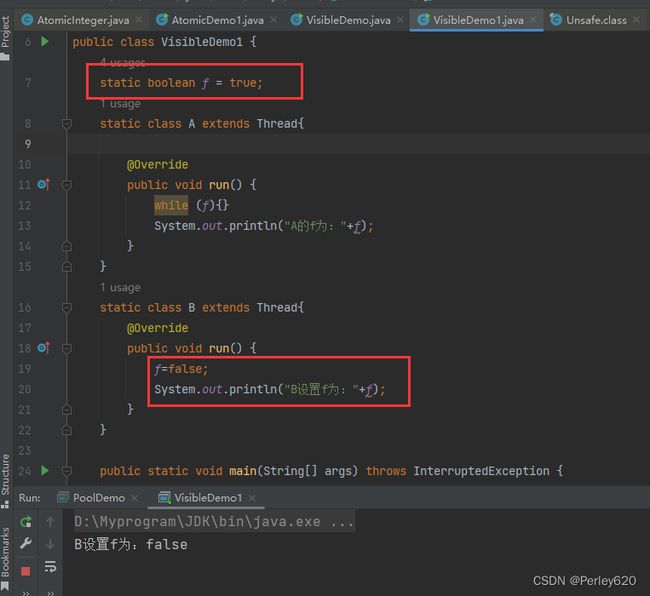
Task: Open the AtomicInteger.java editor tab
Action: pyautogui.click(x=83, y=20)
